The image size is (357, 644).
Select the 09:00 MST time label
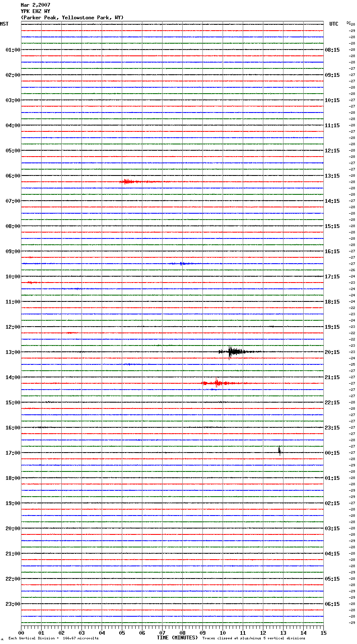tap(13, 251)
